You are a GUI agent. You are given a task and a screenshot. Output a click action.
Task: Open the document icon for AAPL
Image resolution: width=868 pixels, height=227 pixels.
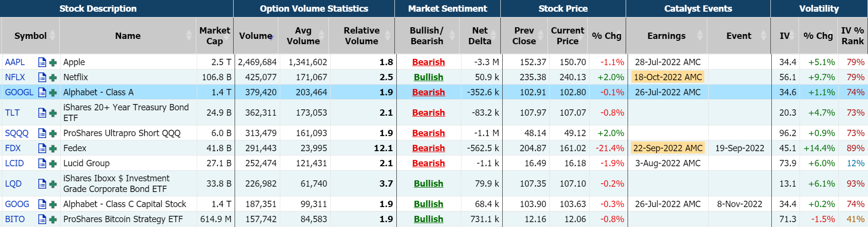click(42, 62)
